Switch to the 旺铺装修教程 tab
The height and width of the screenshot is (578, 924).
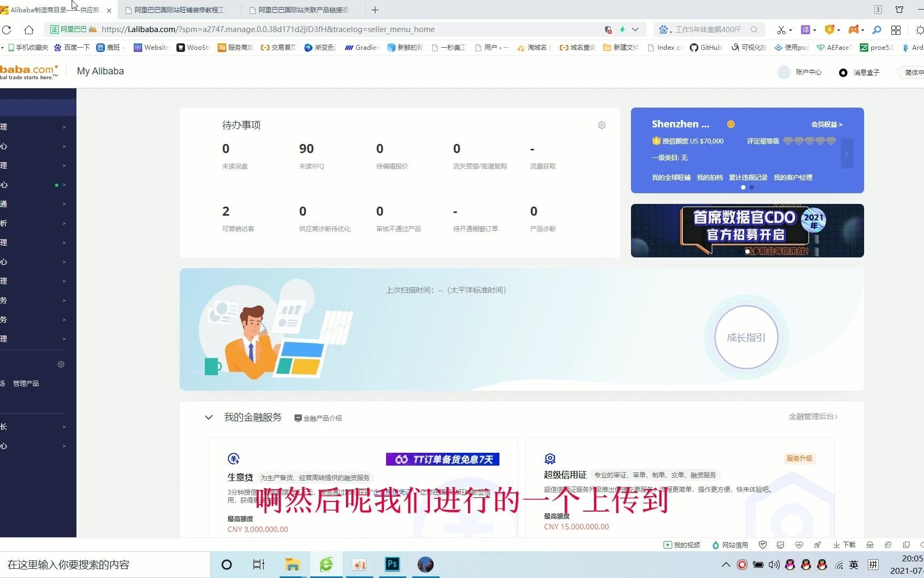[179, 10]
